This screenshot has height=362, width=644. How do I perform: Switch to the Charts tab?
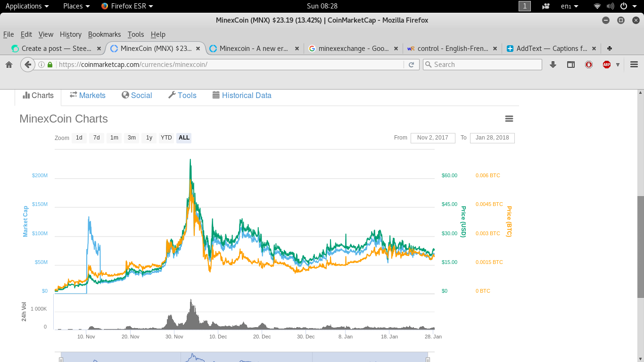38,95
